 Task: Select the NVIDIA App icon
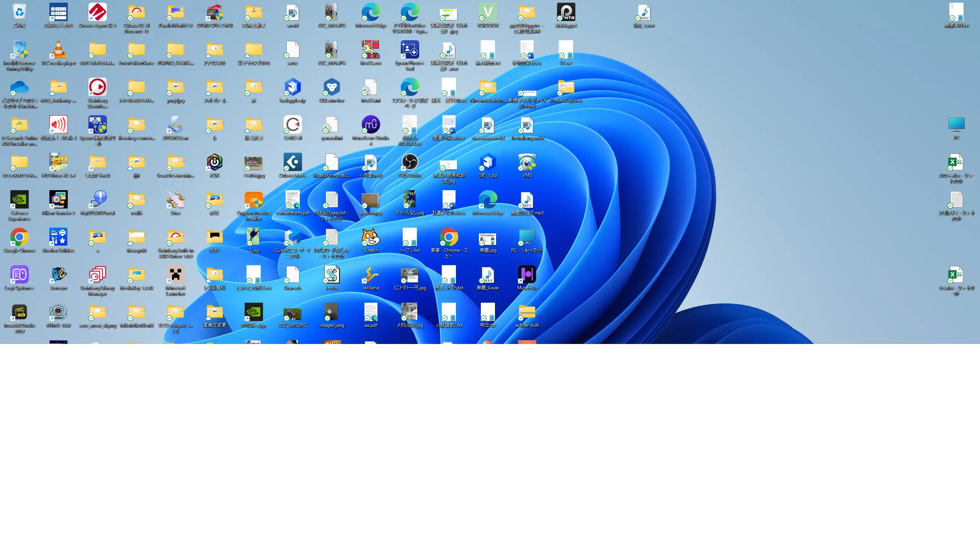point(253,312)
